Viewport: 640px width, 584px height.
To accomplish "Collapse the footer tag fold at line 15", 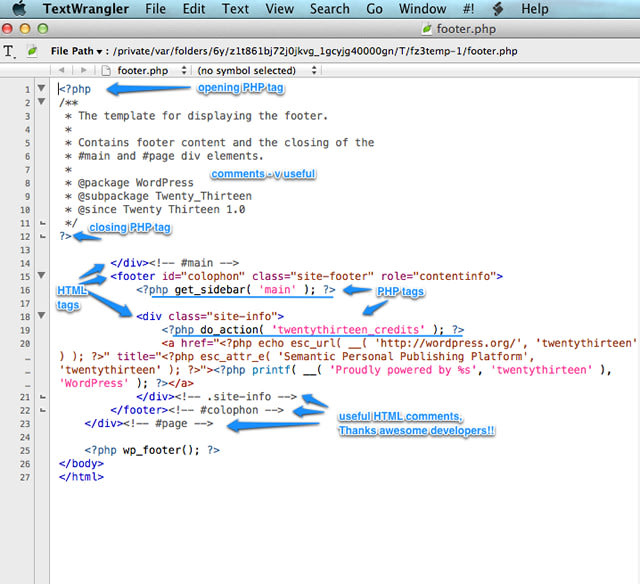I will pos(41,276).
